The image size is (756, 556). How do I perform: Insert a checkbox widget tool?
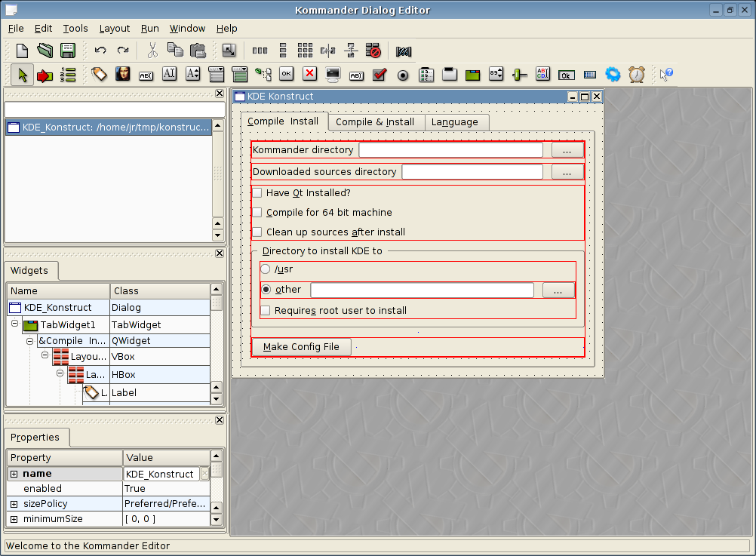380,74
